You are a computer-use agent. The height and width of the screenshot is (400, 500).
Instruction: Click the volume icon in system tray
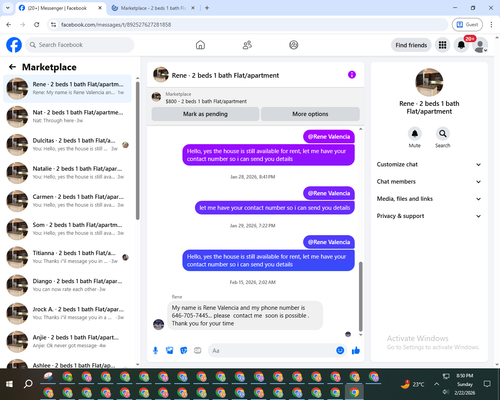446,392
